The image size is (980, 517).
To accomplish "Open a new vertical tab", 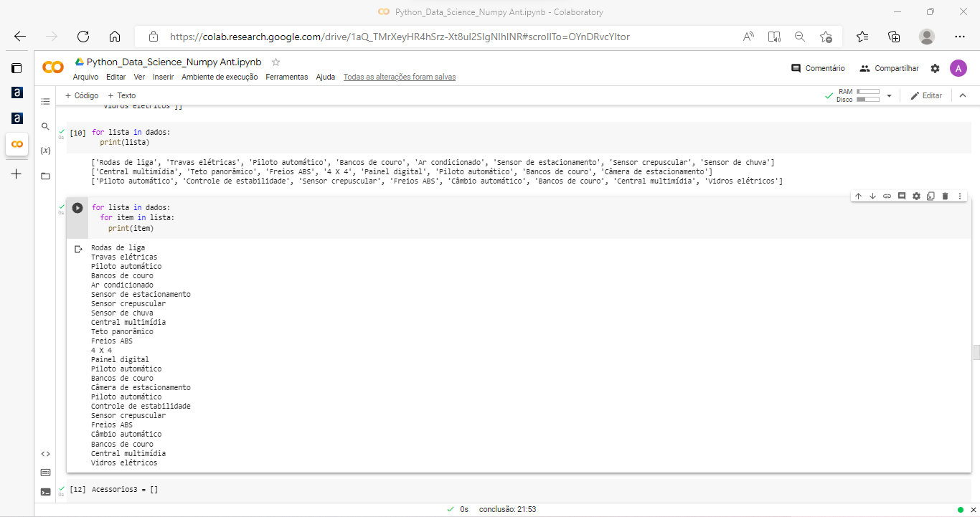I will 17,174.
